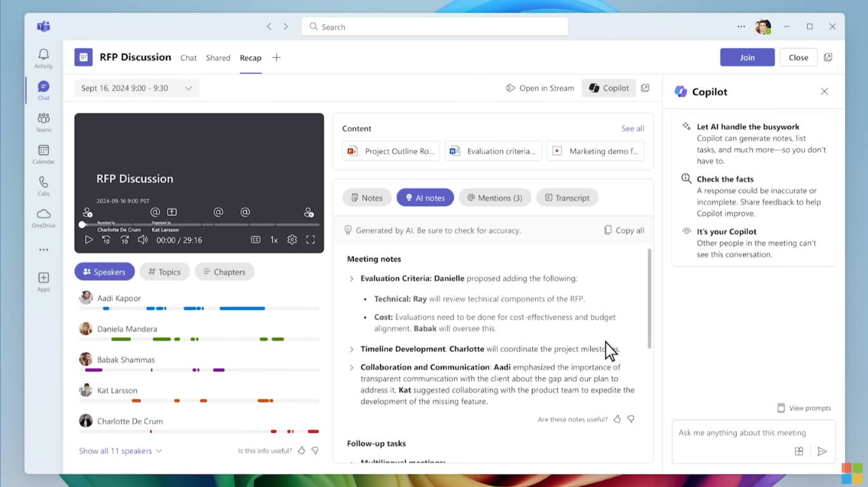Enter fullscreen mode for the recording
The width and height of the screenshot is (868, 487).
(310, 240)
